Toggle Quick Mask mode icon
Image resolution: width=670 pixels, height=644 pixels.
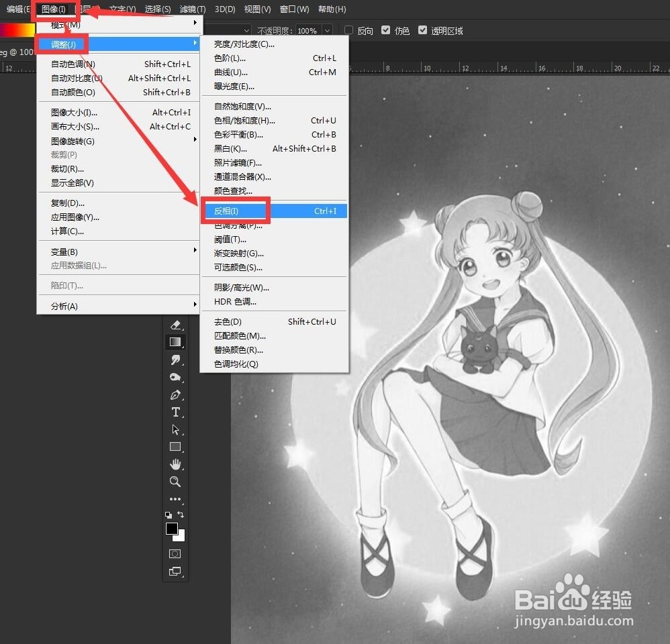175,554
